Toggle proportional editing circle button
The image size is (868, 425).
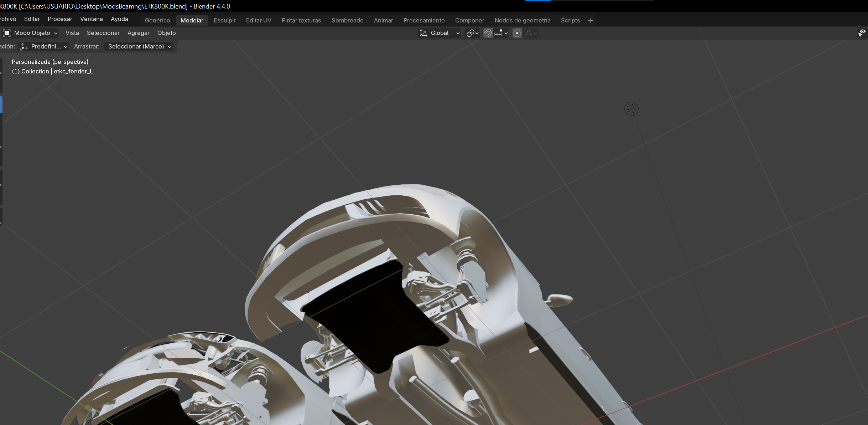pyautogui.click(x=517, y=33)
